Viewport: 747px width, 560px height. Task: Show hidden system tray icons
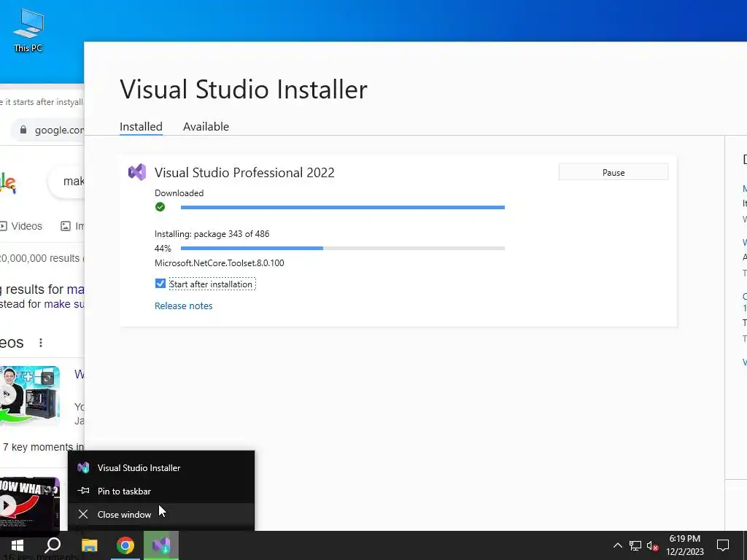point(617,545)
